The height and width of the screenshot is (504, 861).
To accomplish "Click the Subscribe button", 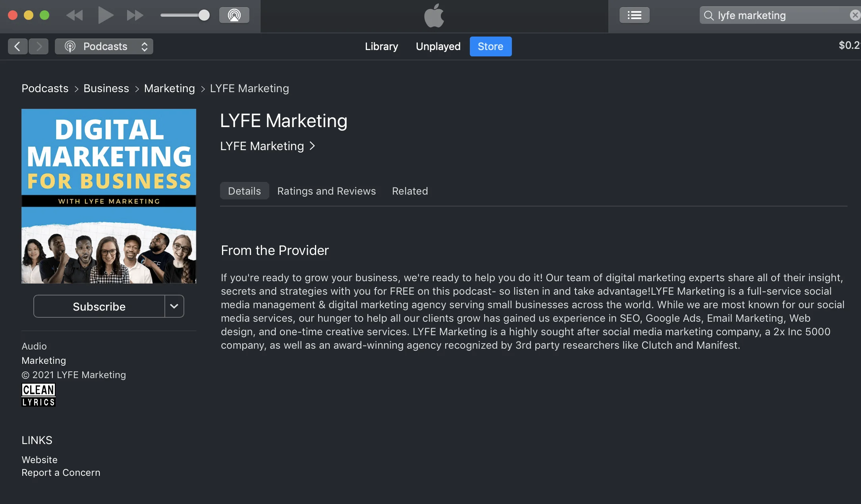I will [x=99, y=306].
